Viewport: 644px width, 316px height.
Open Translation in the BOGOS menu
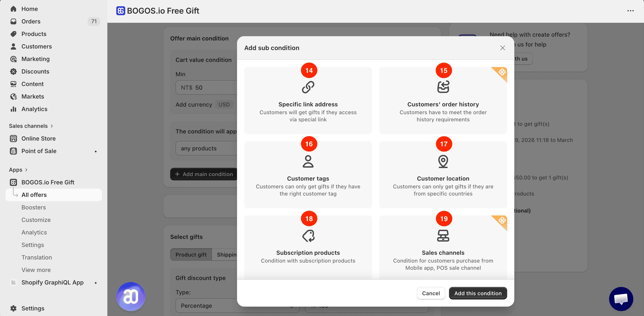[36, 257]
